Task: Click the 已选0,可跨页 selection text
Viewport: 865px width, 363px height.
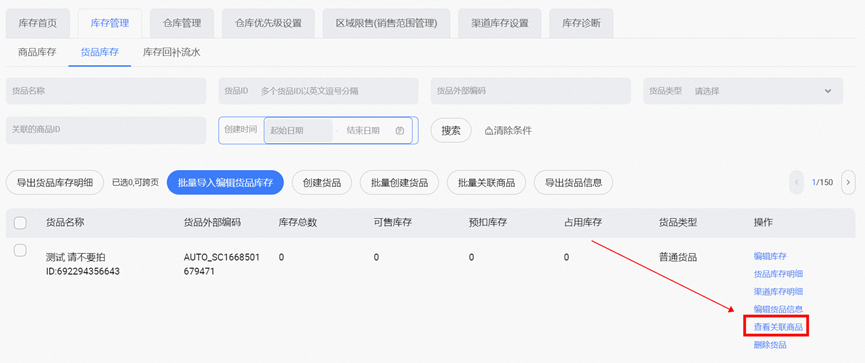Action: click(x=135, y=183)
